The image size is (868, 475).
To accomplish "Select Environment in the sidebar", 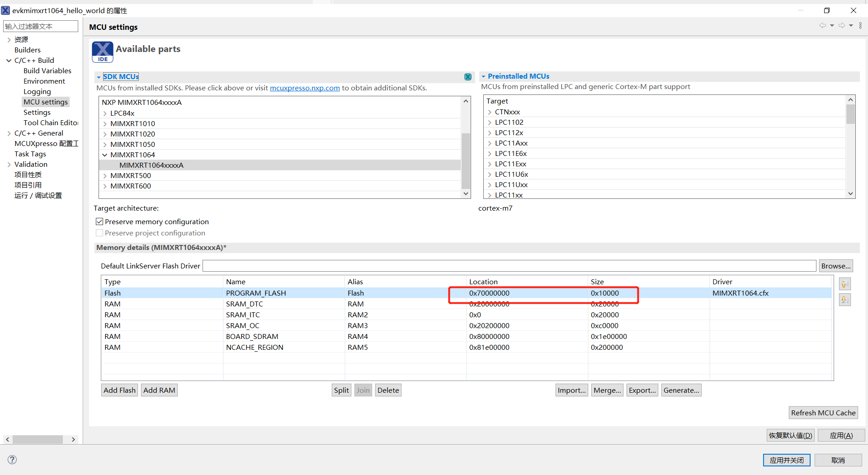I will point(44,81).
